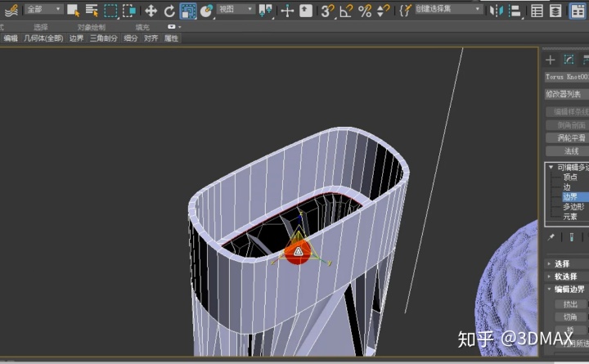Click the 挤出 extrude button
Viewport: 589px width, 364px height.
(570, 304)
